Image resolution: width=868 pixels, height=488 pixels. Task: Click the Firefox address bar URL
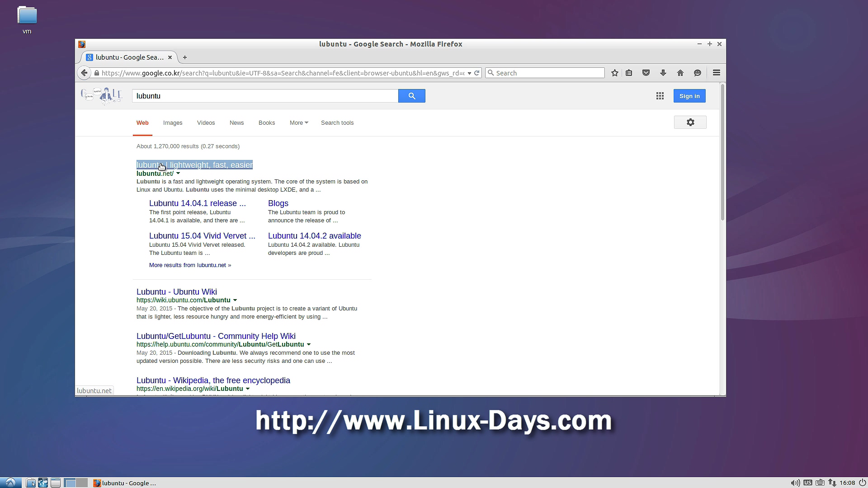coord(283,73)
